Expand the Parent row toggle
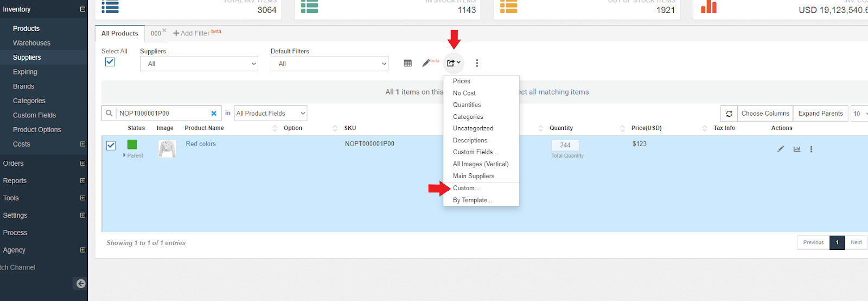Viewport: 868px width, 301px height. pos(124,155)
